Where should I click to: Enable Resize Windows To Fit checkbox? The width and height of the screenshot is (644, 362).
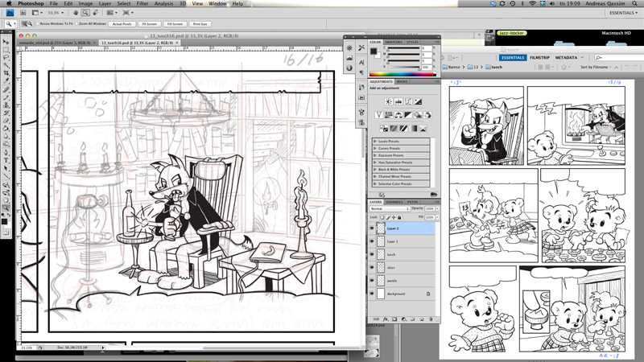pos(38,24)
